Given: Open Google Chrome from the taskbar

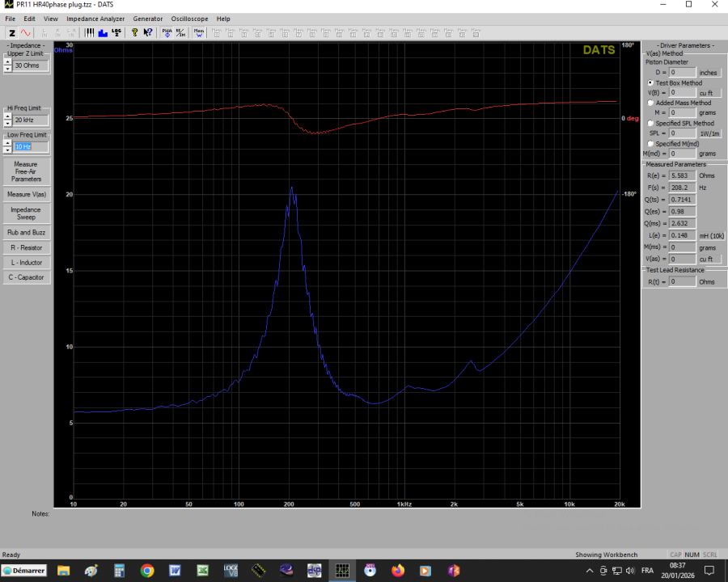Looking at the screenshot, I should click(146, 571).
